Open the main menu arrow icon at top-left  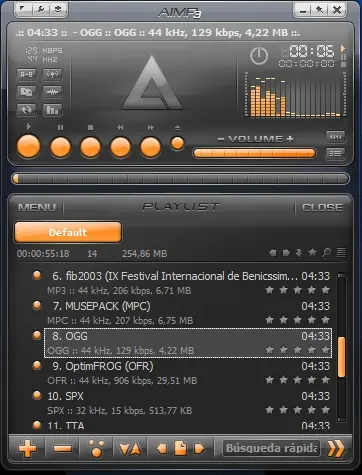23,9
